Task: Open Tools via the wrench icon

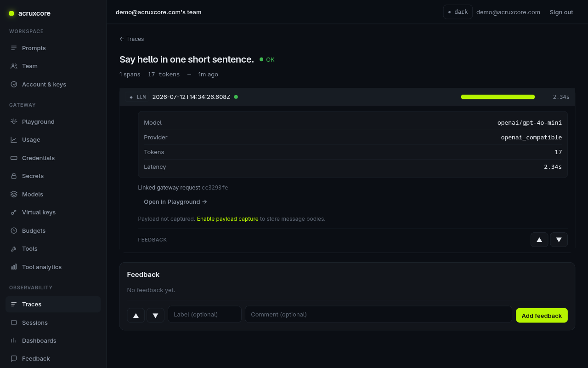Action: 14,248
